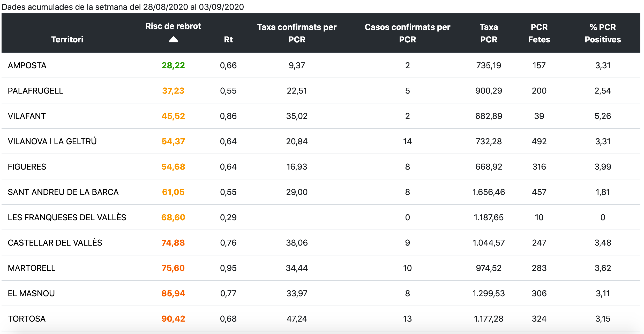
Task: Select the EL MASNOU row
Action: point(31,293)
